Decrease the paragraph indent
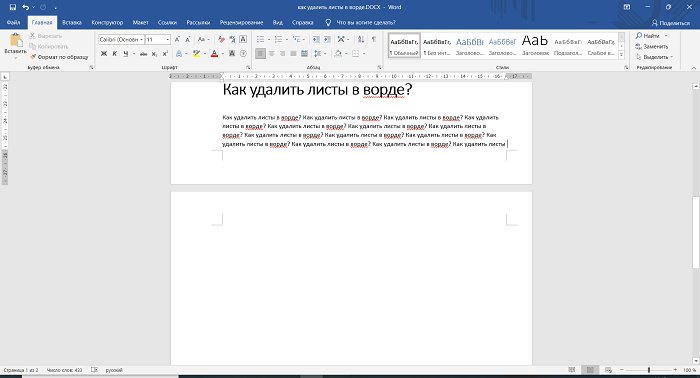The height and width of the screenshot is (378, 700). [x=316, y=40]
